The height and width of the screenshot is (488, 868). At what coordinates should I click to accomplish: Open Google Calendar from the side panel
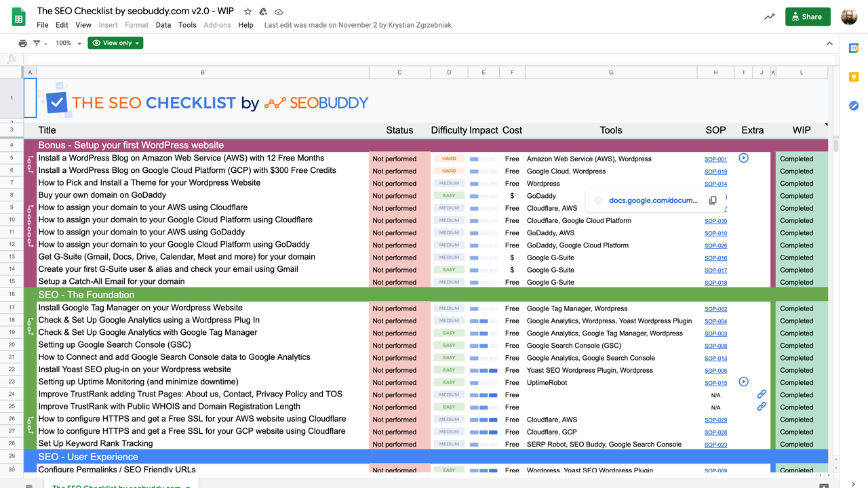point(854,48)
